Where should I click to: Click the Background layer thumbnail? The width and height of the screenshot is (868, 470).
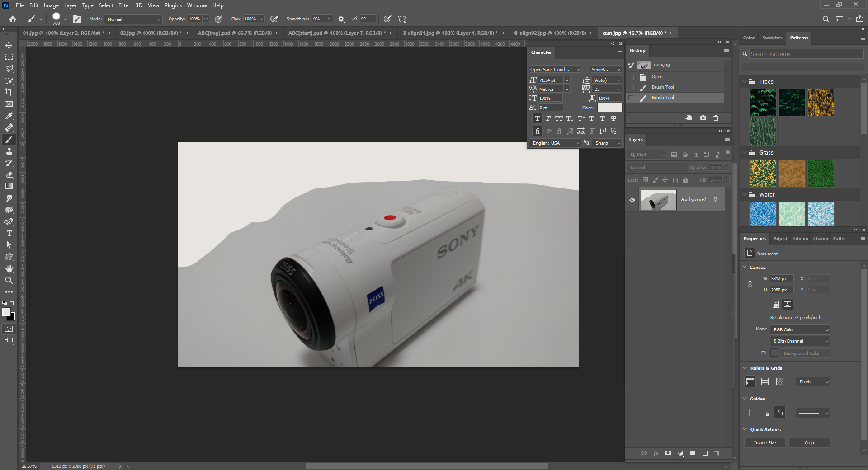[658, 200]
